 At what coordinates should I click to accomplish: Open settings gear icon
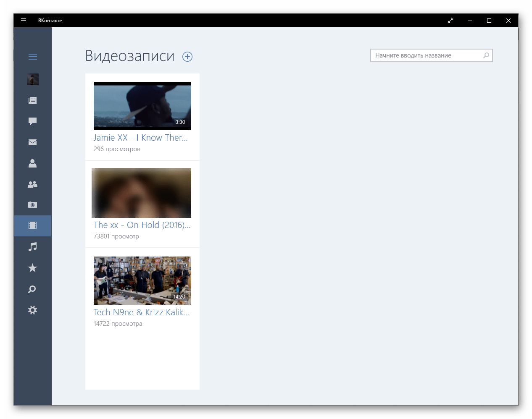pyautogui.click(x=33, y=310)
